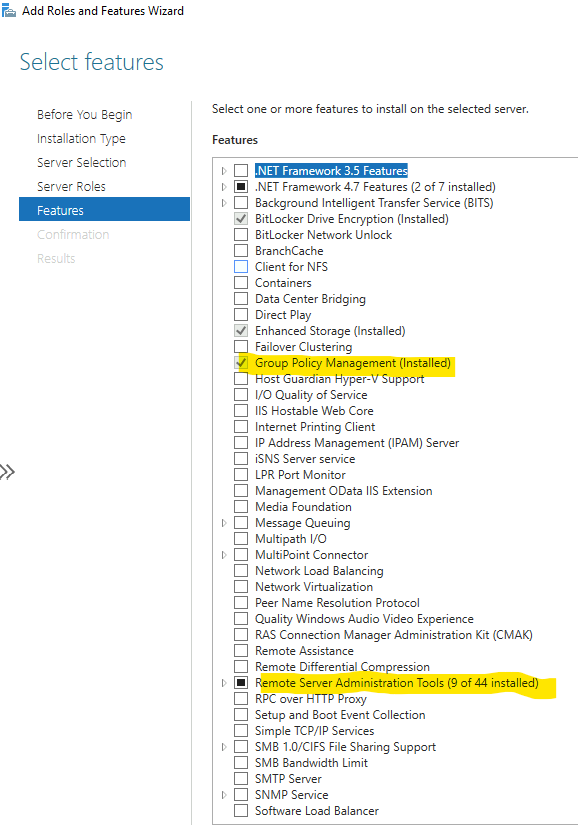Select Management OData IIS Extension row

(344, 490)
